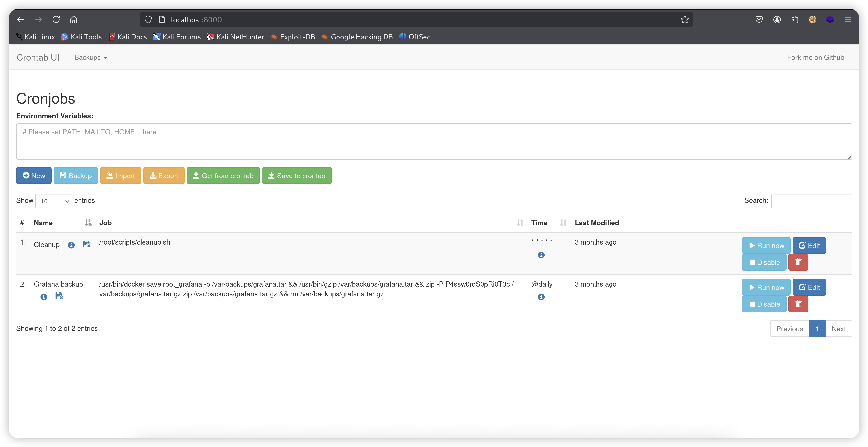This screenshot has height=447, width=868.
Task: Open the Backups dropdown menu
Action: [91, 58]
